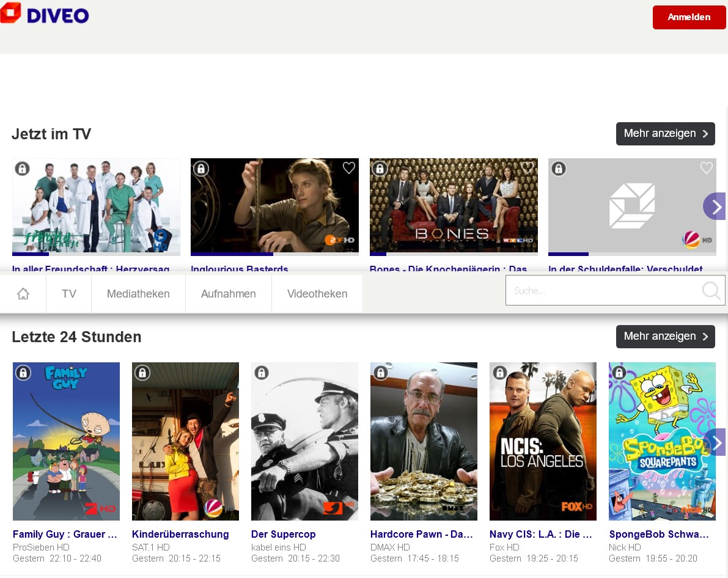Click lock icon on Hardcore Pawn poster

point(381,372)
